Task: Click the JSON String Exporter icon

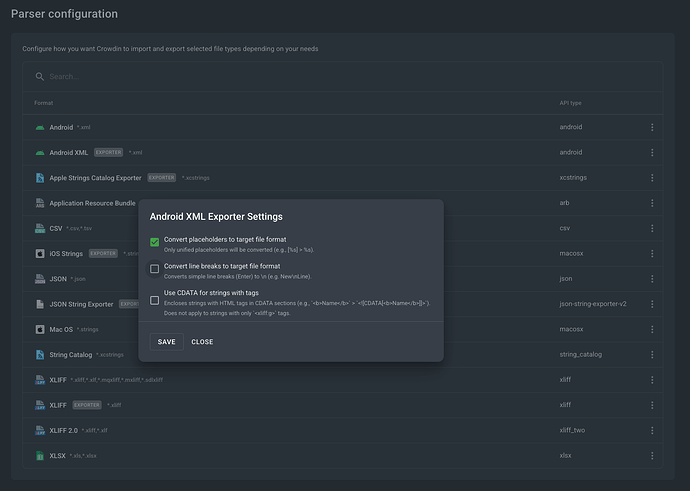Action: pyautogui.click(x=40, y=304)
